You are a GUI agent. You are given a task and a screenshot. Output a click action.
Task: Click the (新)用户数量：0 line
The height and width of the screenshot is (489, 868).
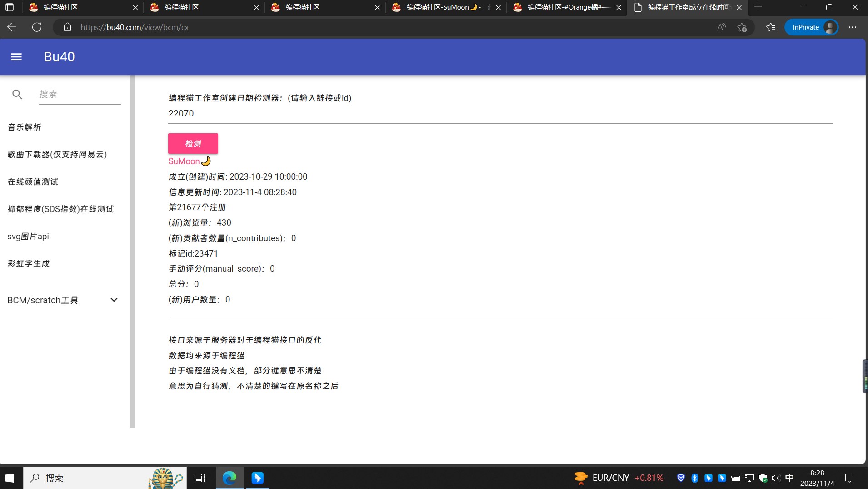199,300
